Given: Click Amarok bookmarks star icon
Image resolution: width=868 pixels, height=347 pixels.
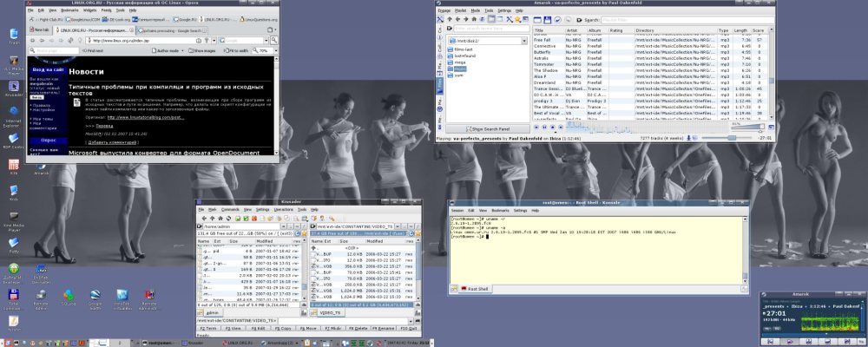Looking at the screenshot, I should pos(517,19).
